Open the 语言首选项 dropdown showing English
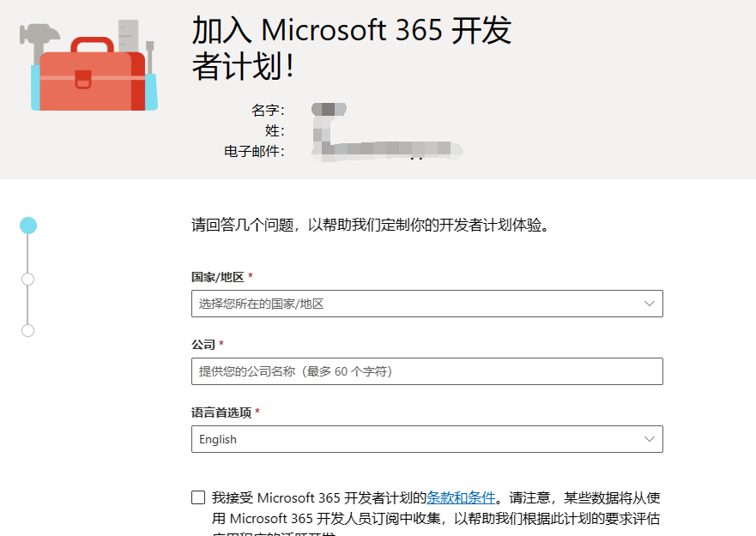The width and height of the screenshot is (756, 536). point(426,439)
